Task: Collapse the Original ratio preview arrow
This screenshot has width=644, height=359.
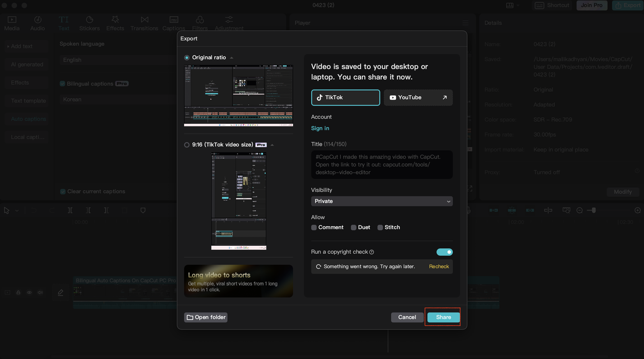Action: [231, 58]
